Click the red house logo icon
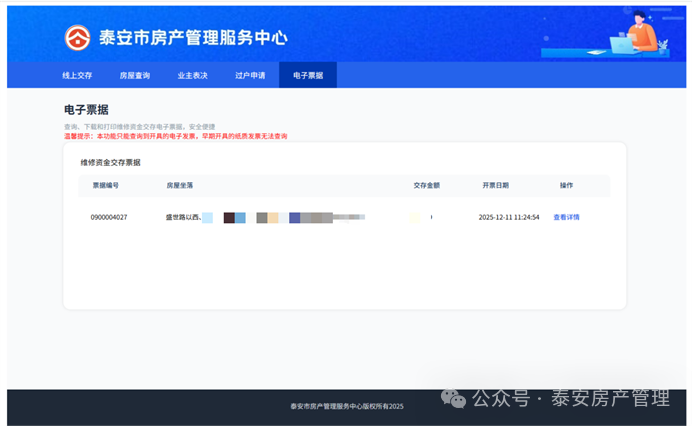Image resolution: width=692 pixels, height=426 pixels. pyautogui.click(x=77, y=37)
